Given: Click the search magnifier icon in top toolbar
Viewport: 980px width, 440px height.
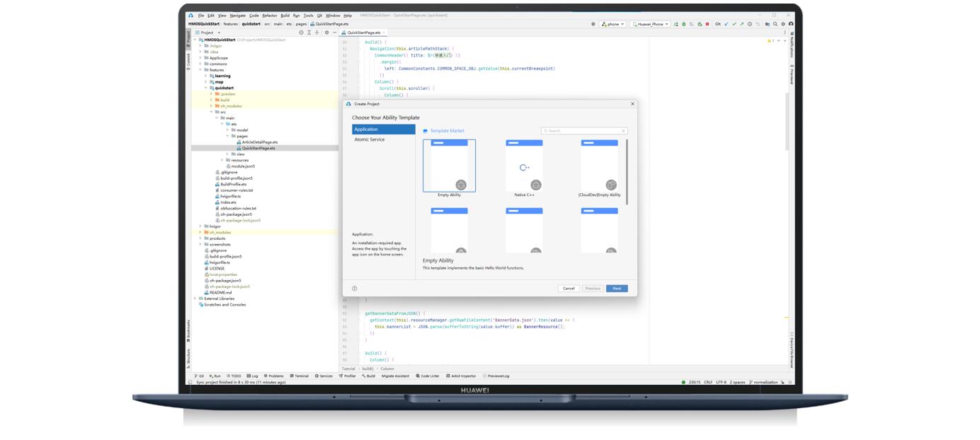Looking at the screenshot, I should (775, 24).
